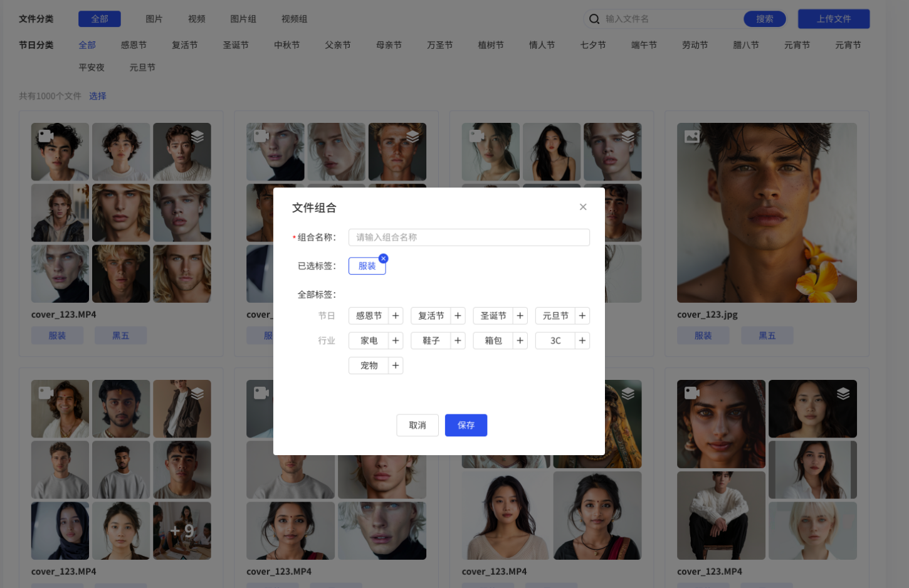This screenshot has width=909, height=588.
Task: Click the plus icon beside 宠物 tag
Action: [x=396, y=365]
